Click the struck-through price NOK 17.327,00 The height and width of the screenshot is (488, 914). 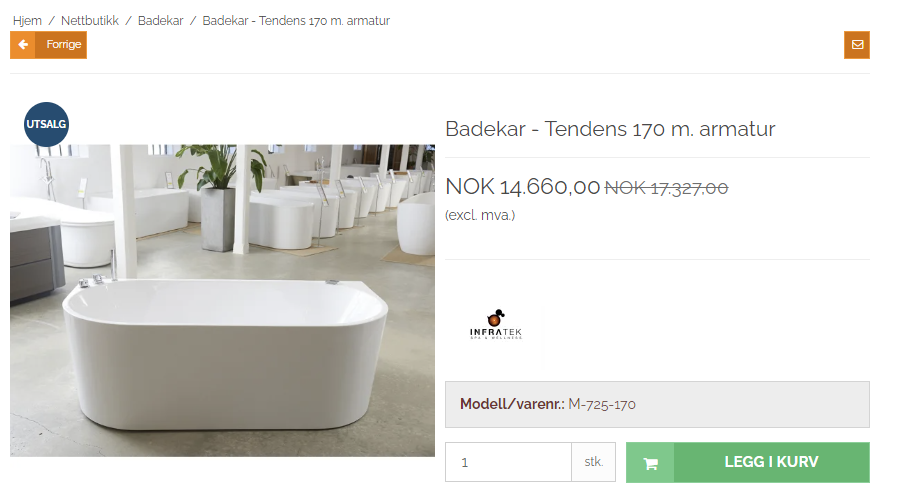pos(667,188)
